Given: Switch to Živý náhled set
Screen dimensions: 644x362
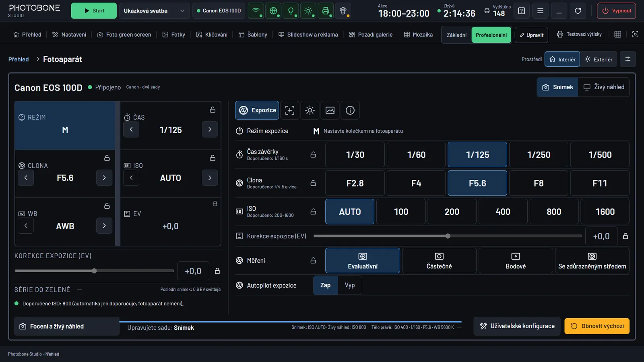Looking at the screenshot, I should click(x=604, y=87).
